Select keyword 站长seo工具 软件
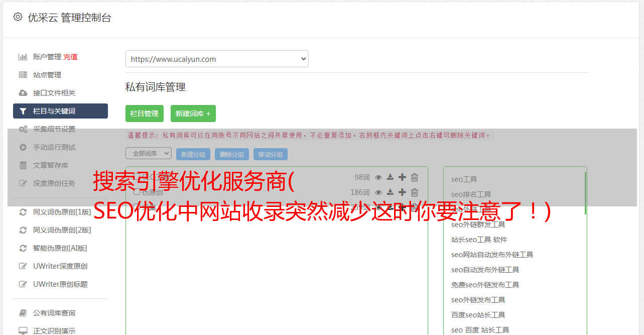This screenshot has height=335, width=644. tap(479, 240)
